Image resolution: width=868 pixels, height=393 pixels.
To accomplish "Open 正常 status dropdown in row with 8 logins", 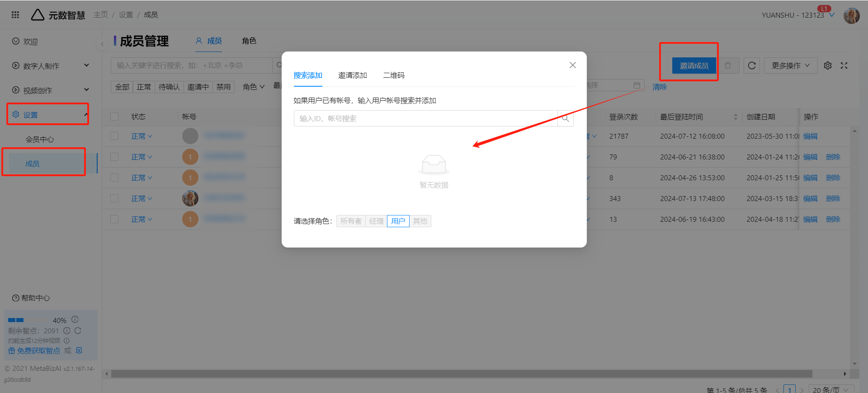I will tap(142, 178).
